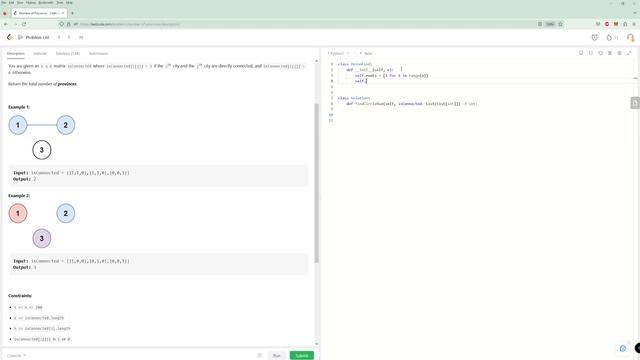Click the red extension icon in toolbar
Viewport: 640px width, 360px height.
tap(607, 24)
